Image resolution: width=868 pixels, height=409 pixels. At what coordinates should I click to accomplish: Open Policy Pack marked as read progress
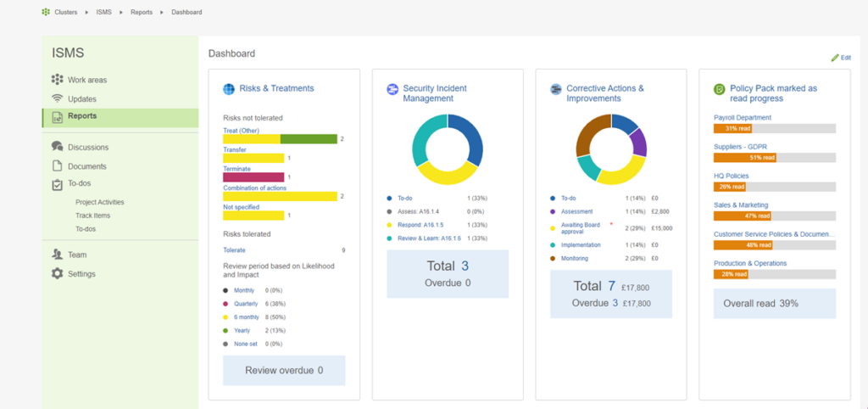[x=773, y=93]
